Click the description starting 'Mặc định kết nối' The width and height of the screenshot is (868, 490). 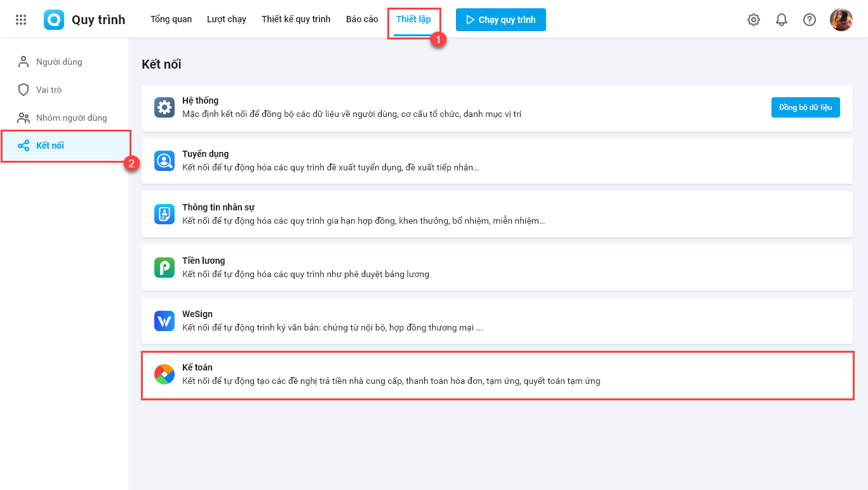(352, 114)
